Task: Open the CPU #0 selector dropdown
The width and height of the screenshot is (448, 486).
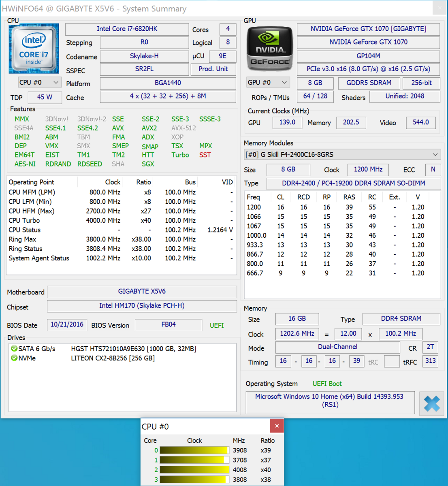Action: tap(40, 83)
